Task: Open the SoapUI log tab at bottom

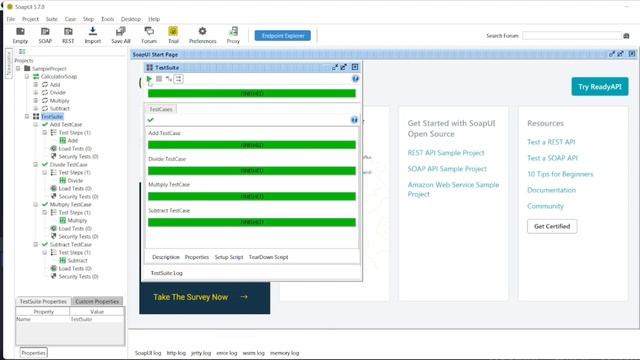Action: pos(148,353)
